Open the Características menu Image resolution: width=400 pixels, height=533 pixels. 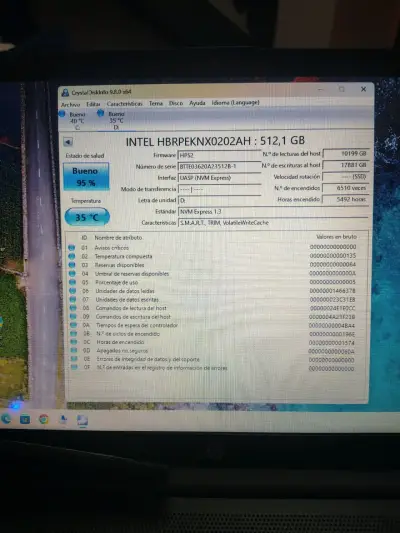click(124, 104)
